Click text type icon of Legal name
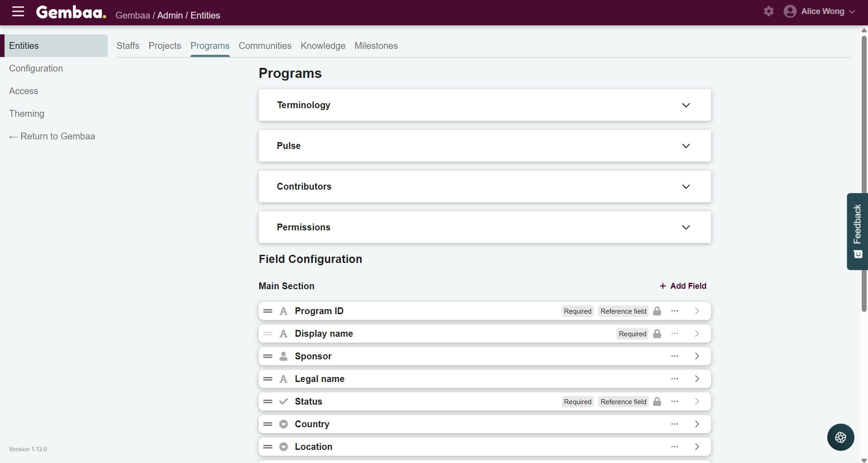This screenshot has width=868, height=463. click(x=284, y=379)
